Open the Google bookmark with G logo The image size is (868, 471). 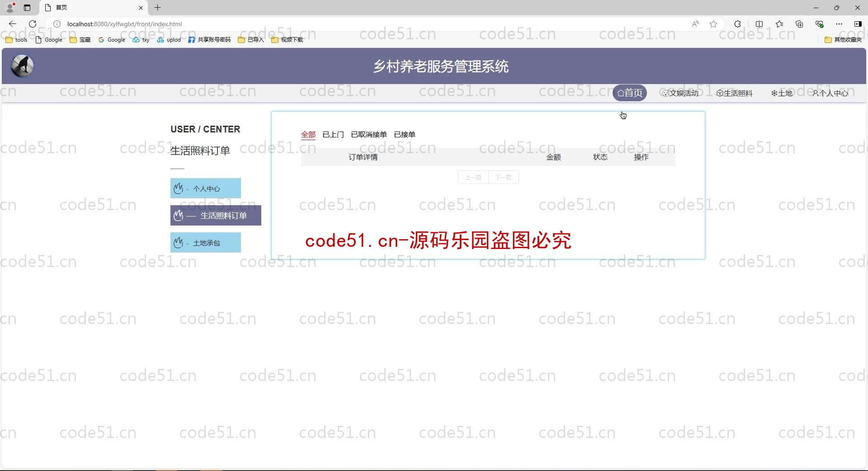pyautogui.click(x=112, y=40)
